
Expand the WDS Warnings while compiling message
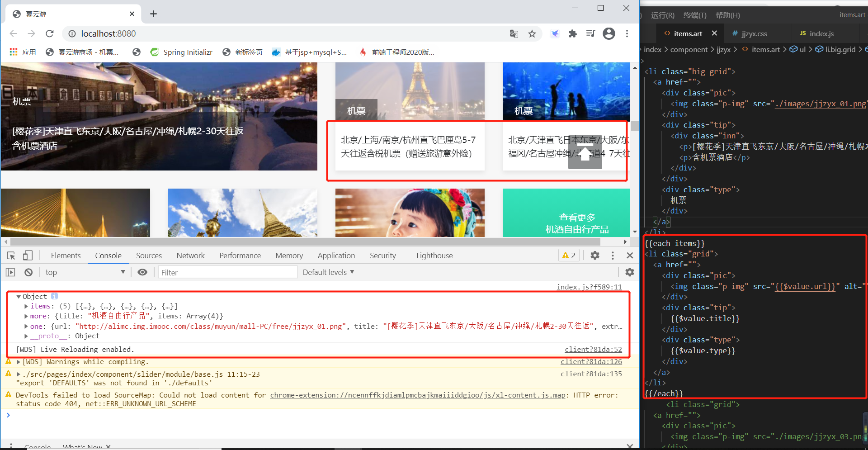[x=19, y=362]
